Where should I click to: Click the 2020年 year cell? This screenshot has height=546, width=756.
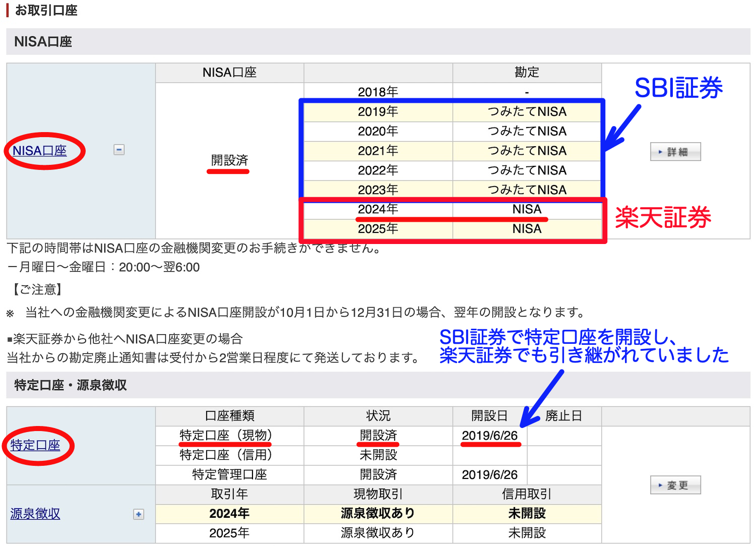(x=378, y=131)
